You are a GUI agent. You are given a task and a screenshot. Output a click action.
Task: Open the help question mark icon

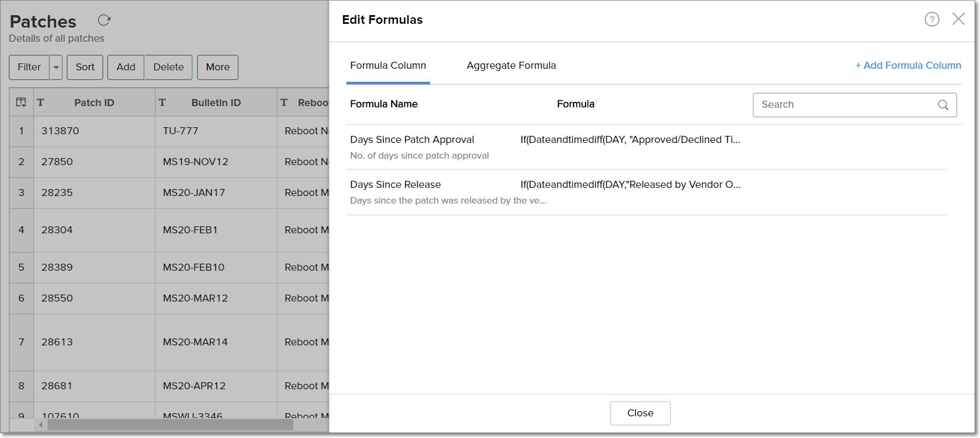click(931, 19)
